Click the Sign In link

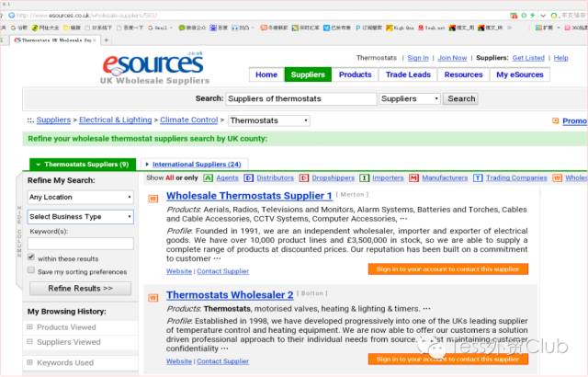click(418, 58)
